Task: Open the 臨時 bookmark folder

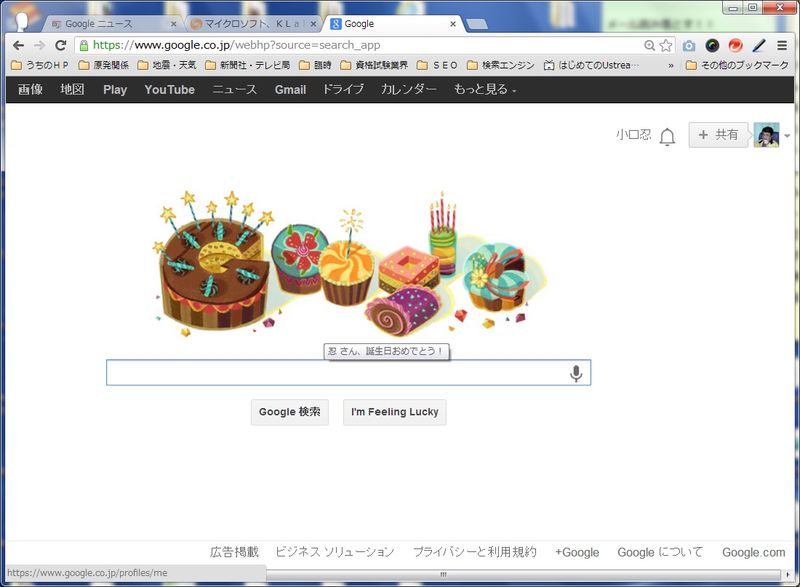Action: pos(316,65)
